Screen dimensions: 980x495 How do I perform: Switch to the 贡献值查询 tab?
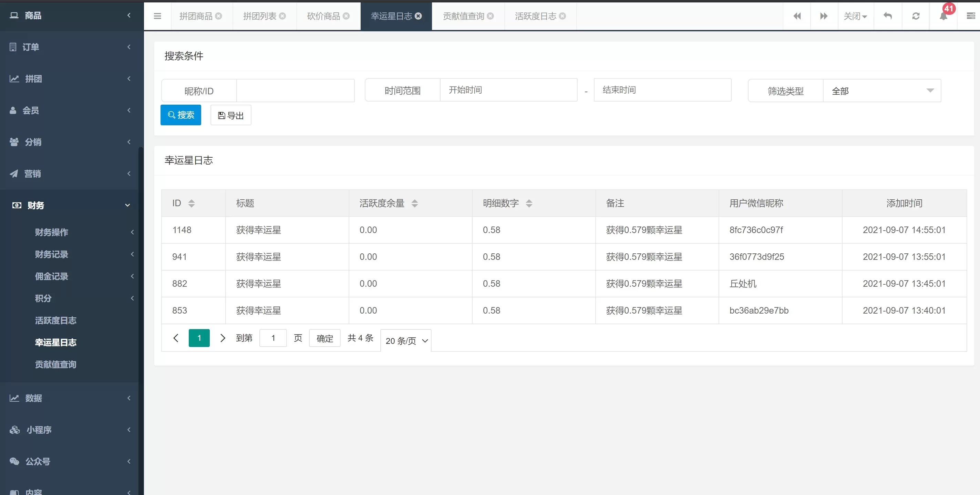463,16
